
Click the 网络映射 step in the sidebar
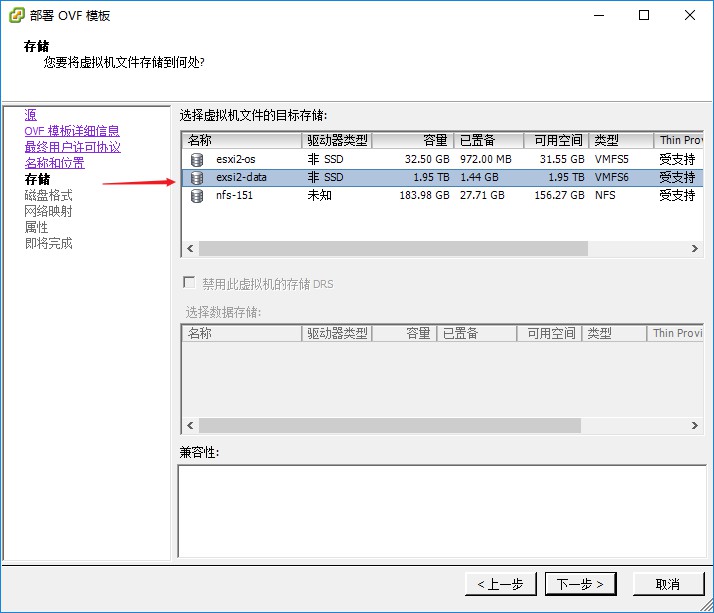click(48, 211)
